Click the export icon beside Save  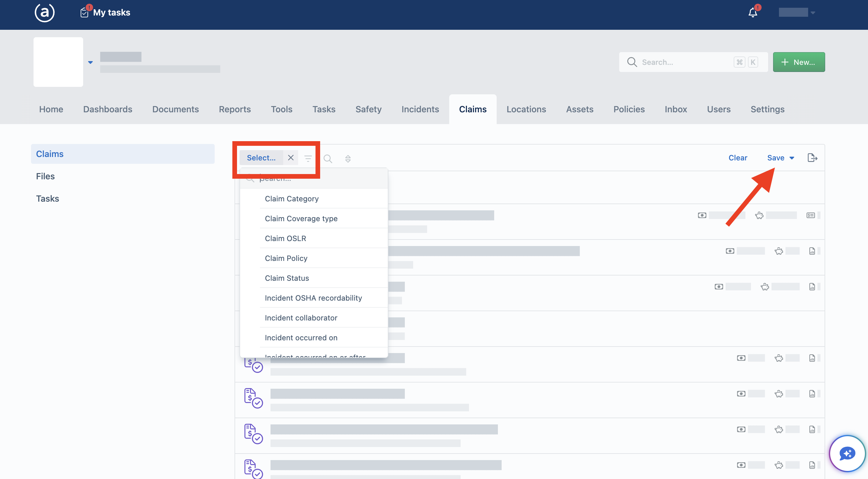click(812, 158)
